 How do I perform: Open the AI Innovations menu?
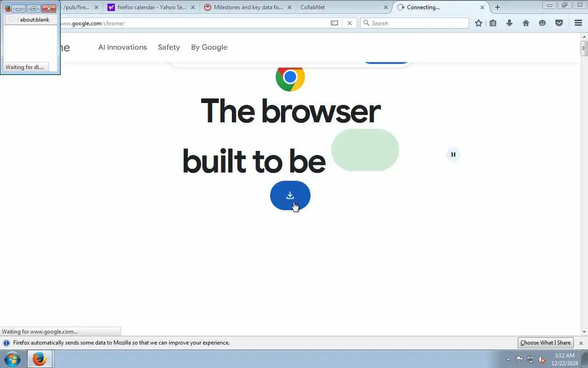(x=123, y=47)
